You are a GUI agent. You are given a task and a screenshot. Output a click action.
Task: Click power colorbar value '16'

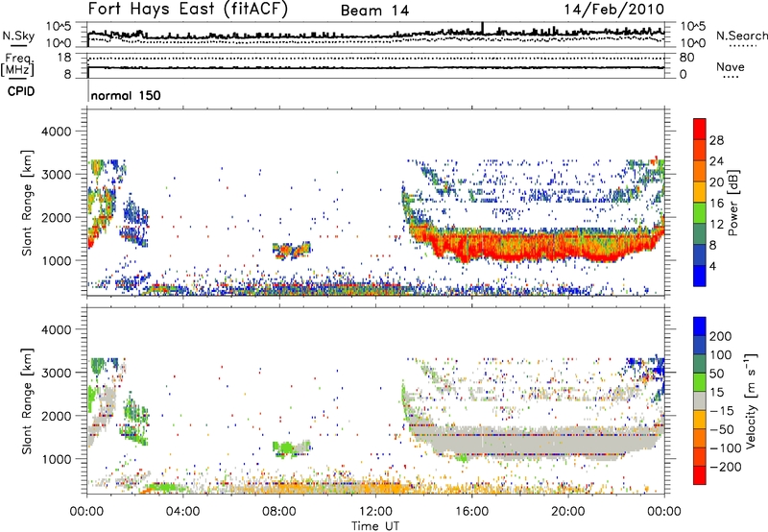pyautogui.click(x=716, y=203)
